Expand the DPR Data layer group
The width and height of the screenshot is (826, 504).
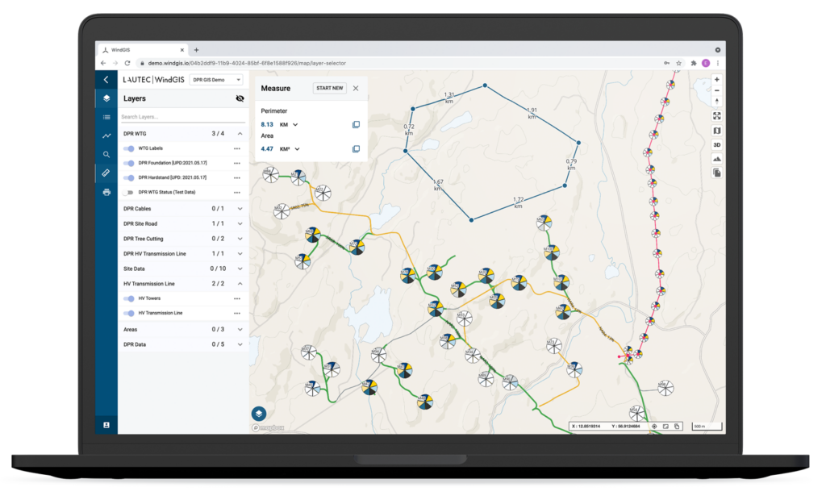240,344
